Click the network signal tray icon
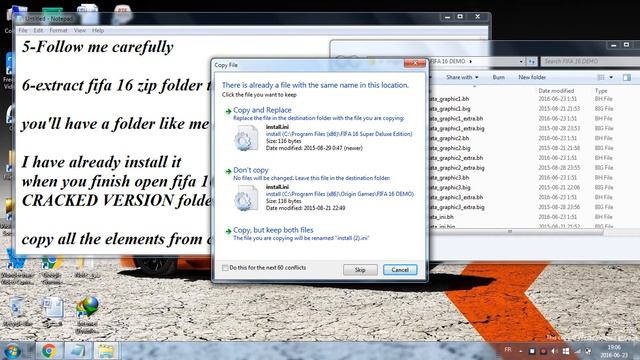Viewport: 640px width, 360px height. pyautogui.click(x=577, y=351)
